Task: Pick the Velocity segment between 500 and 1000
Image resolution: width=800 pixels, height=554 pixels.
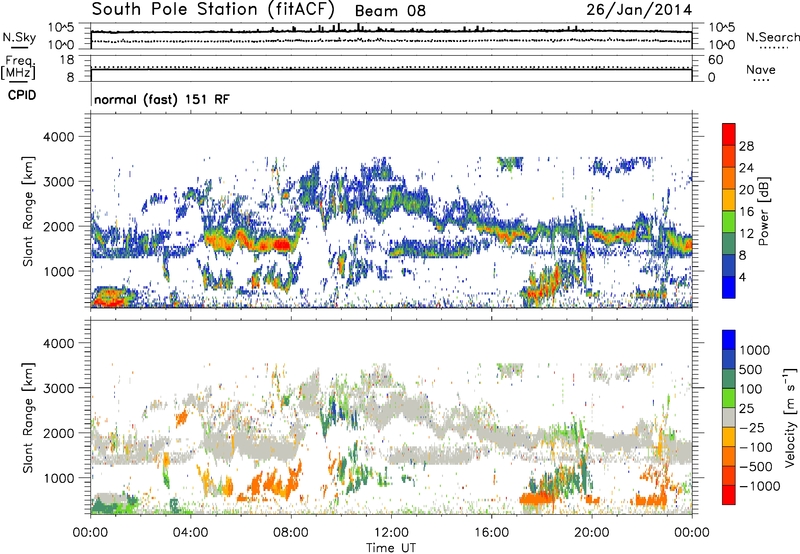Action: coord(729,359)
